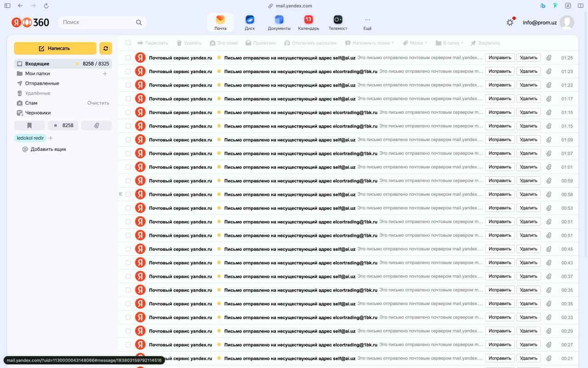
Task: Click the search magnifier icon
Action: pyautogui.click(x=139, y=22)
